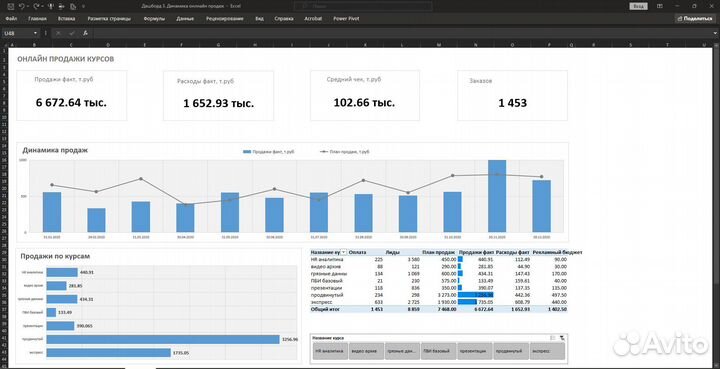Image resolution: width=720 pixels, height=369 pixels.
Task: Click the insert function fx icon
Action: (x=85, y=33)
